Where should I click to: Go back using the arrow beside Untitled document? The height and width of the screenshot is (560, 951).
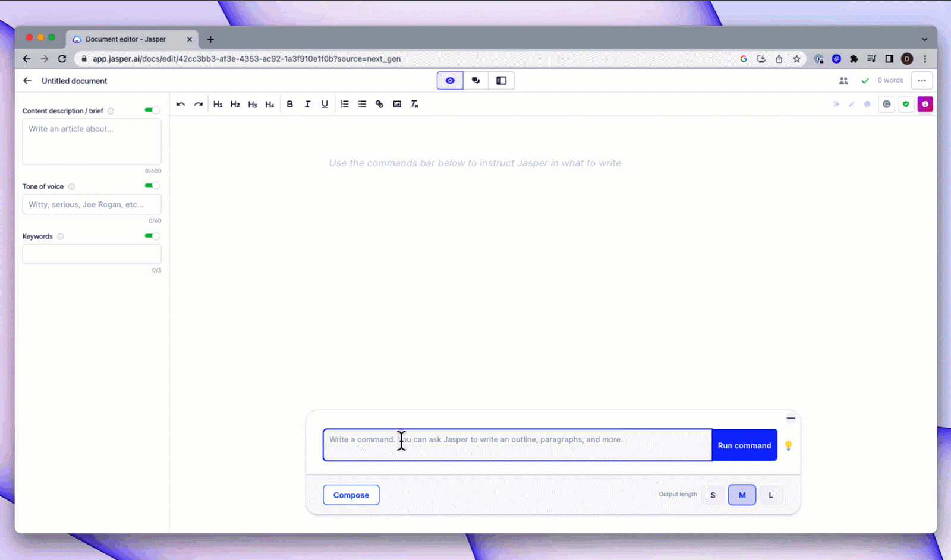27,81
